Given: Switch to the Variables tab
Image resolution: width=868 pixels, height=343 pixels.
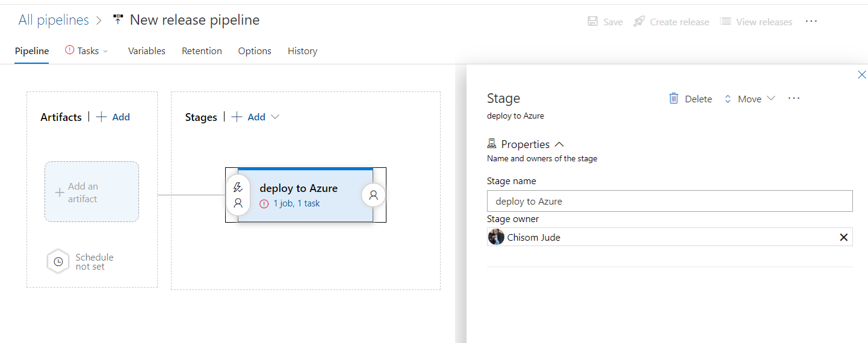Looking at the screenshot, I should pyautogui.click(x=146, y=51).
